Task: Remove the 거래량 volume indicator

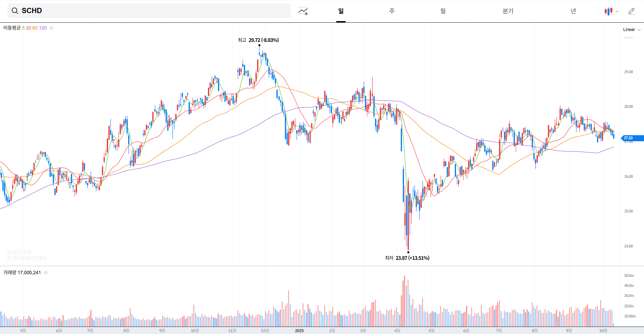Action: pos(46,273)
